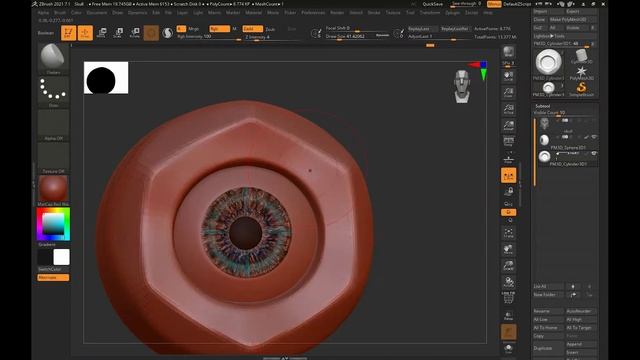Click the Frame mesh icon
This screenshot has width=640, height=360.
tap(509, 233)
